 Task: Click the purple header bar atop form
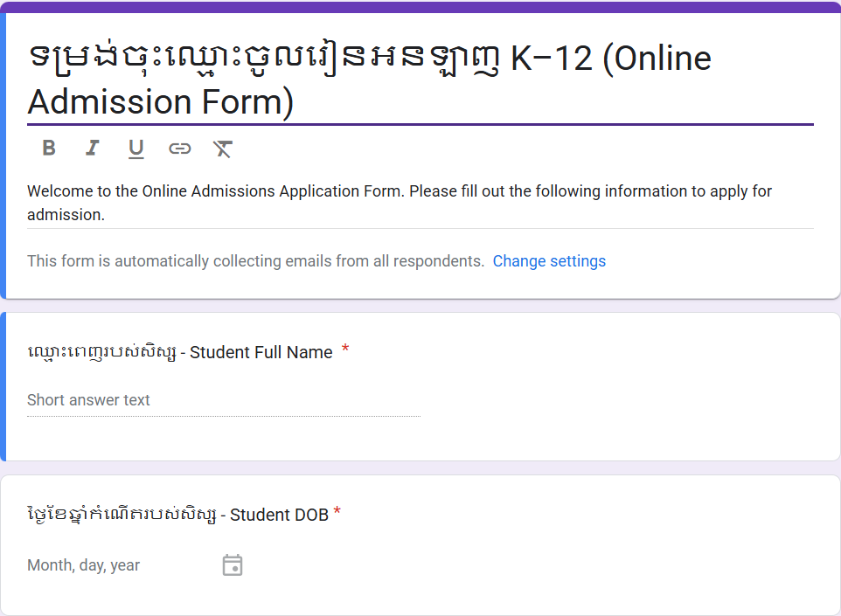click(420, 7)
